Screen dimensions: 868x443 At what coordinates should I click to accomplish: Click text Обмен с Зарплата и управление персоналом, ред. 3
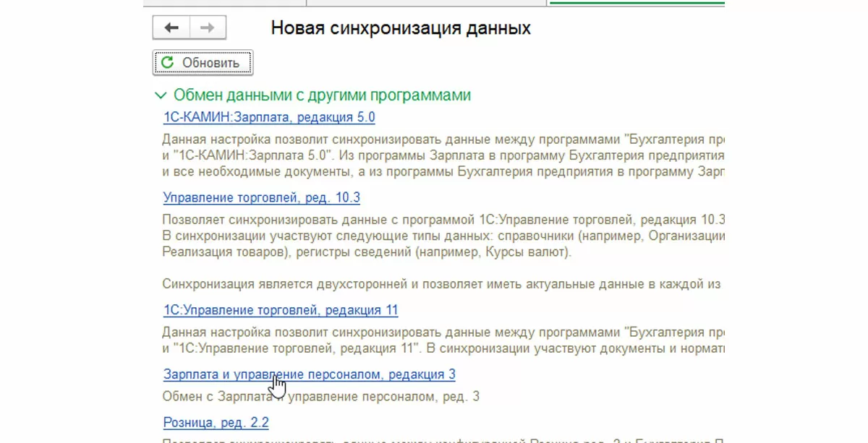pos(321,397)
